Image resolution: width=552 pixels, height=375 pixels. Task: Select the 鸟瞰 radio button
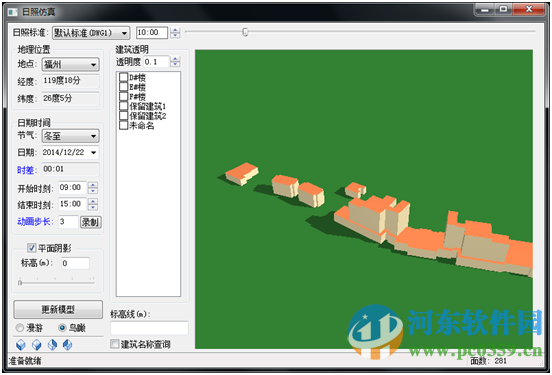(x=62, y=328)
